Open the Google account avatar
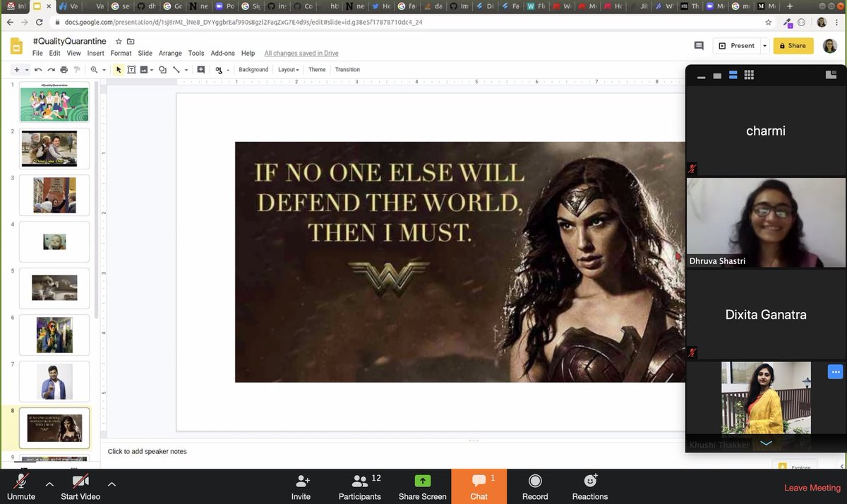The width and height of the screenshot is (847, 504). coord(829,46)
